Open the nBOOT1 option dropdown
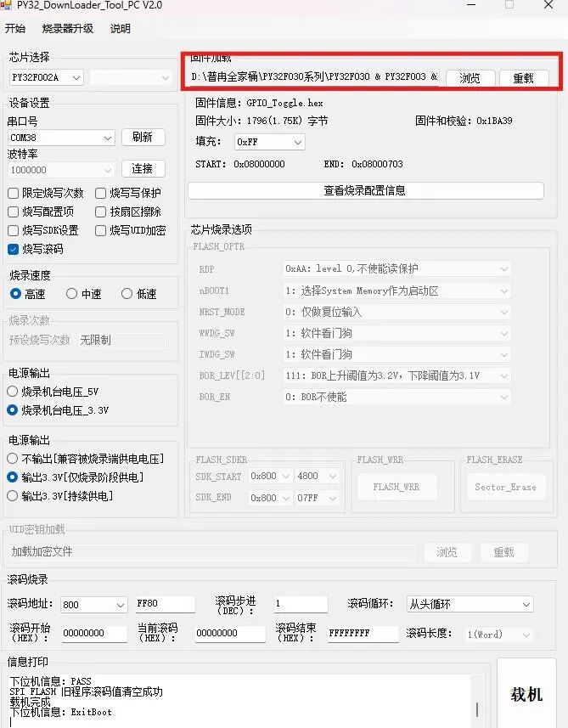 point(396,291)
